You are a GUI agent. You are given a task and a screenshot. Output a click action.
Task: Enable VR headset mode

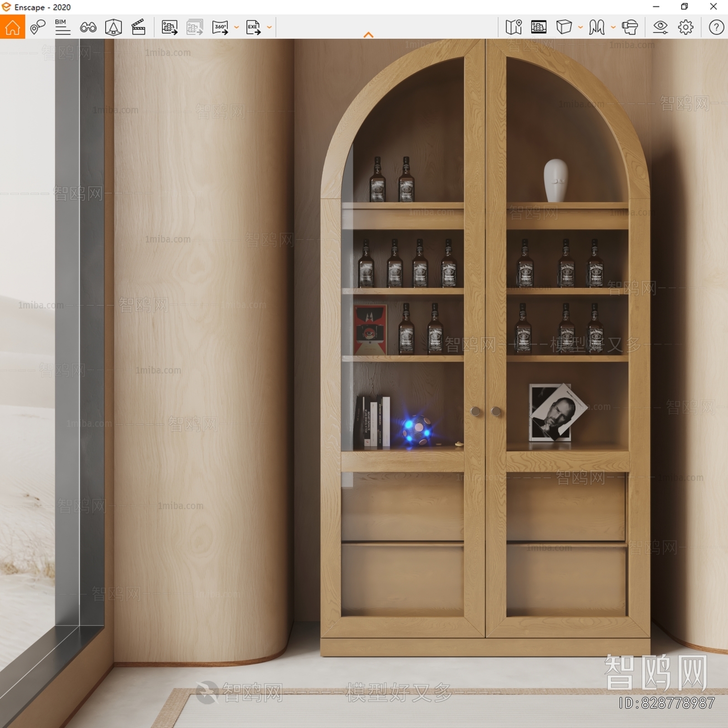[x=630, y=27]
